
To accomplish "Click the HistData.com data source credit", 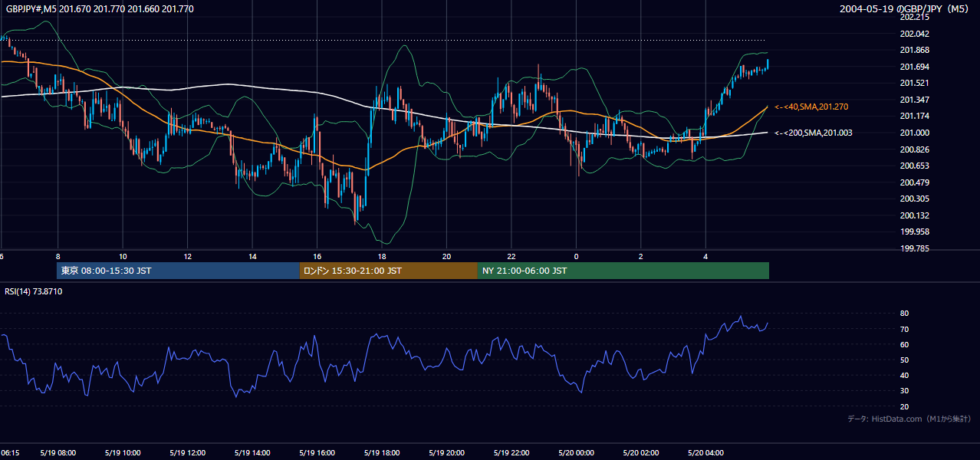I will point(909,419).
